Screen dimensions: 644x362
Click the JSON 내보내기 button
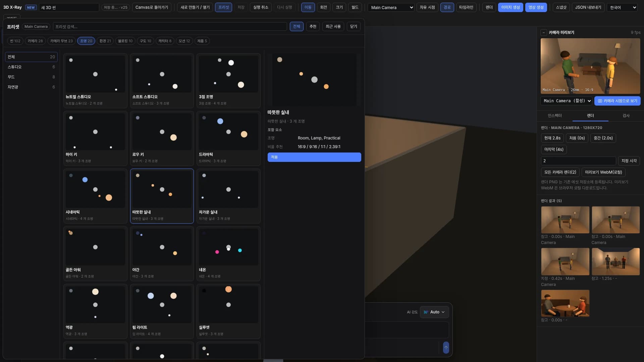(588, 7)
